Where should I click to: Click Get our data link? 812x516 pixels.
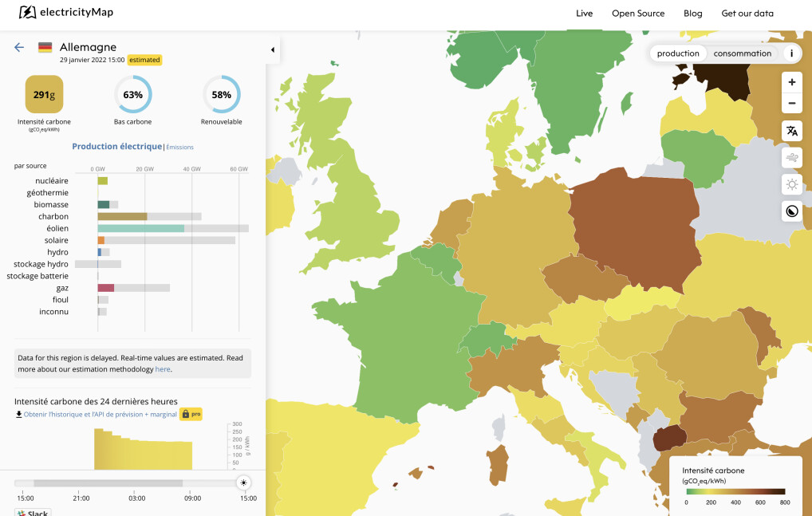[x=747, y=14]
